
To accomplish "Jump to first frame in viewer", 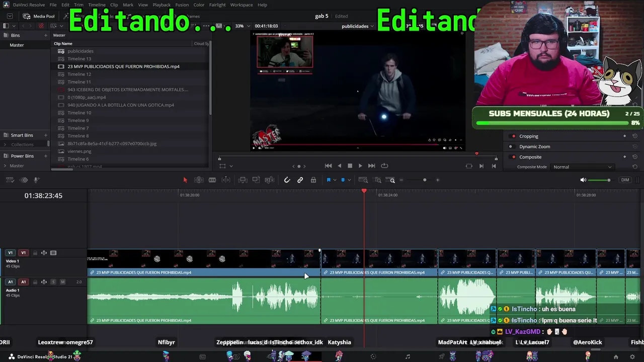I will click(329, 166).
